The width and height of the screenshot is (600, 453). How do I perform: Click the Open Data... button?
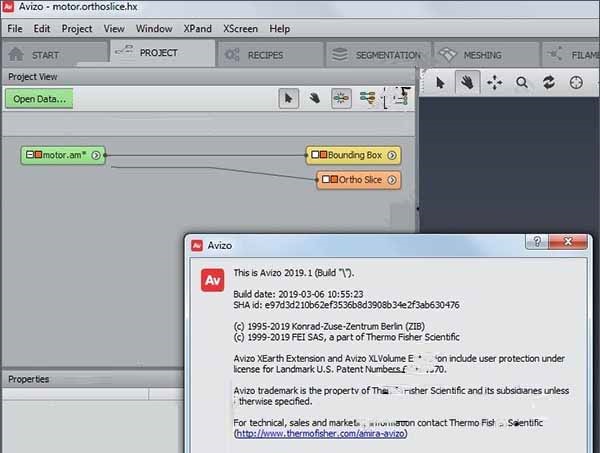click(39, 99)
